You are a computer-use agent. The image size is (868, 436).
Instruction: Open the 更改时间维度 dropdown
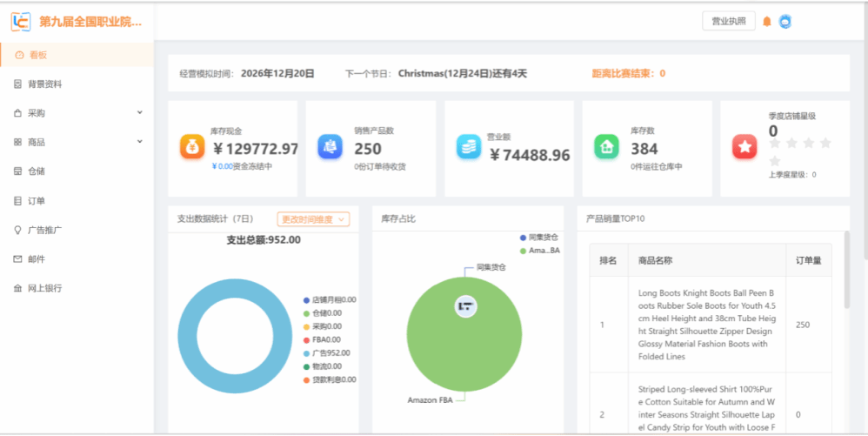pyautogui.click(x=313, y=219)
